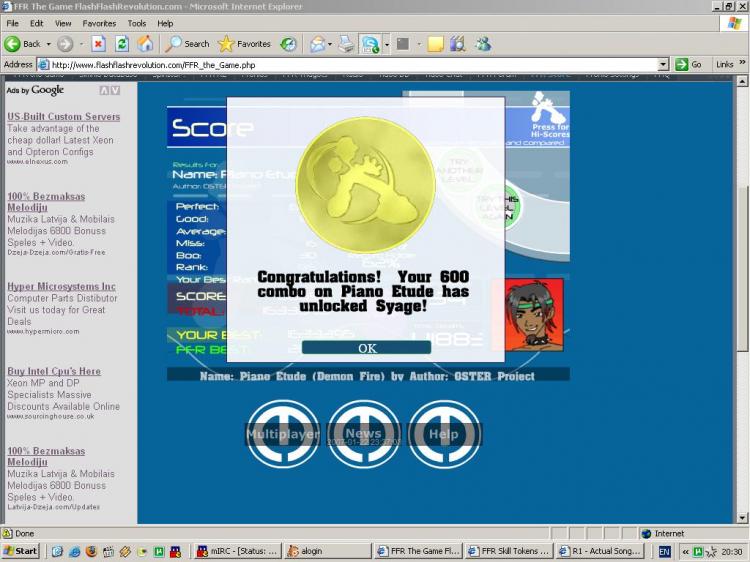Open the Windows Start menu

click(21, 551)
